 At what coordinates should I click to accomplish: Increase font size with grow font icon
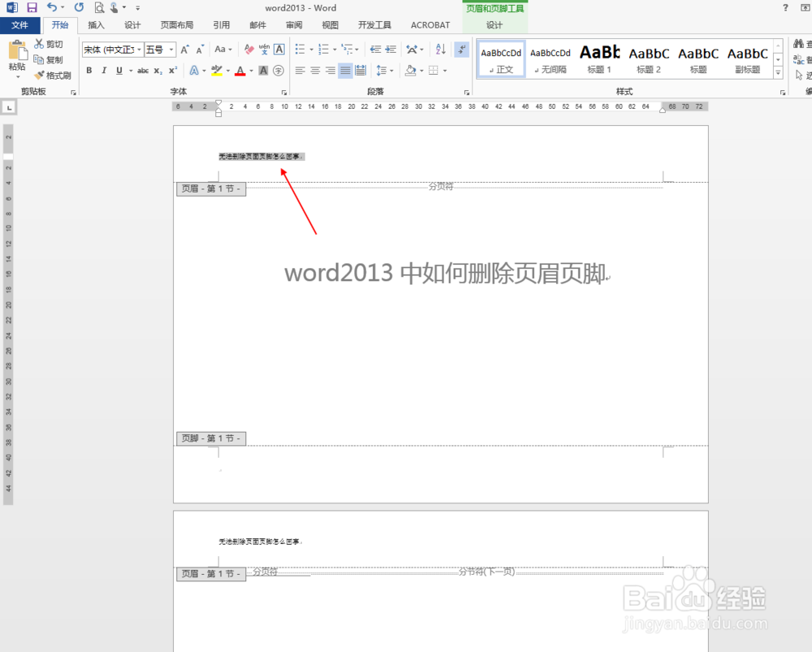pyautogui.click(x=185, y=50)
